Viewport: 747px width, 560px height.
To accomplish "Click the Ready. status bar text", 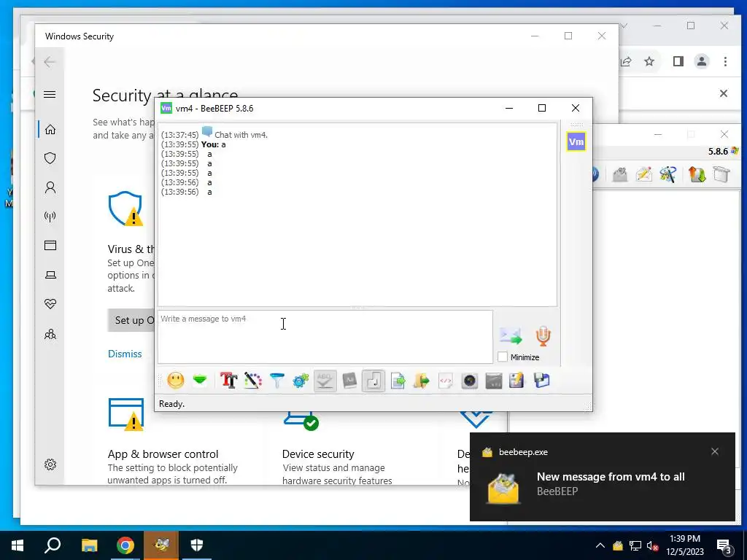I will point(172,404).
